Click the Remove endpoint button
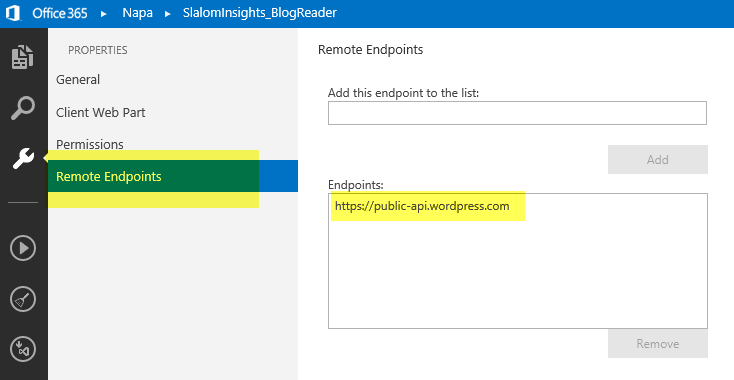This screenshot has width=734, height=380. pos(658,343)
